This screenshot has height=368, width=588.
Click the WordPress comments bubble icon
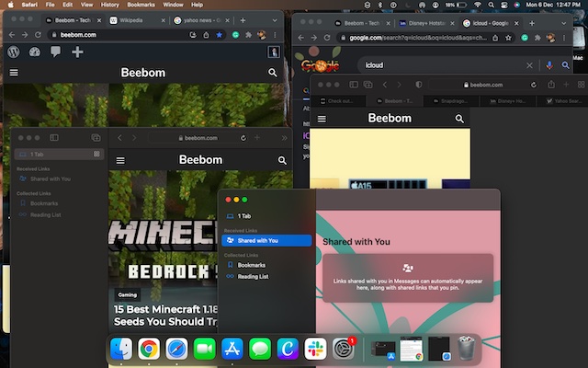(56, 52)
